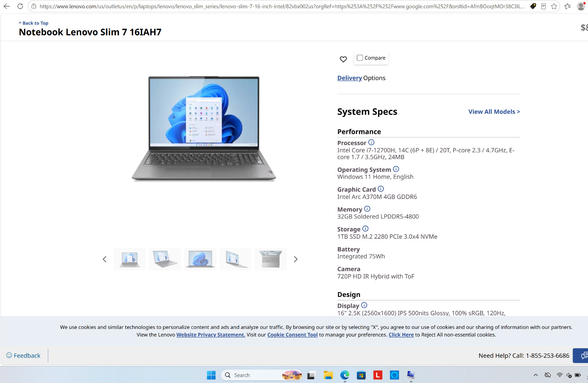Select the third front-view laptop thumbnail
Image resolution: width=588 pixels, height=383 pixels.
coord(200,259)
